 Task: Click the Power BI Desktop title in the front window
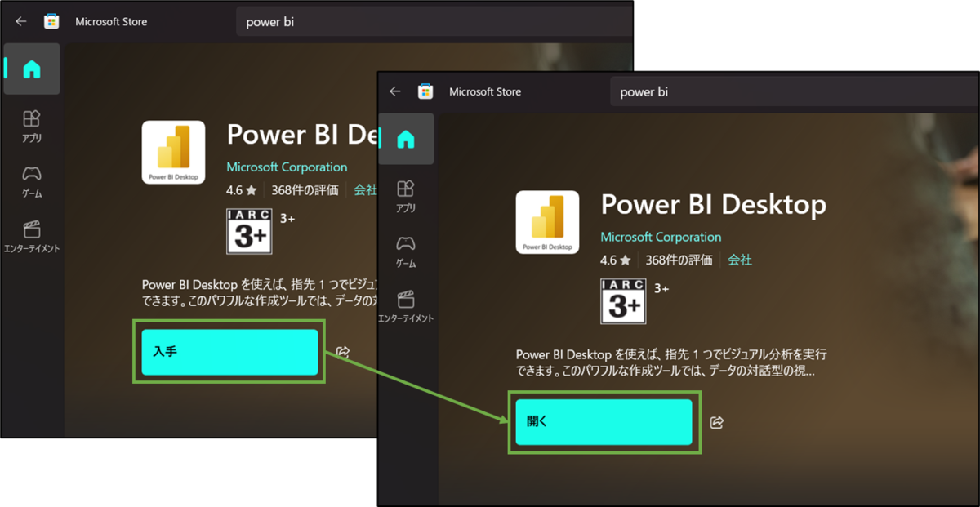(713, 204)
